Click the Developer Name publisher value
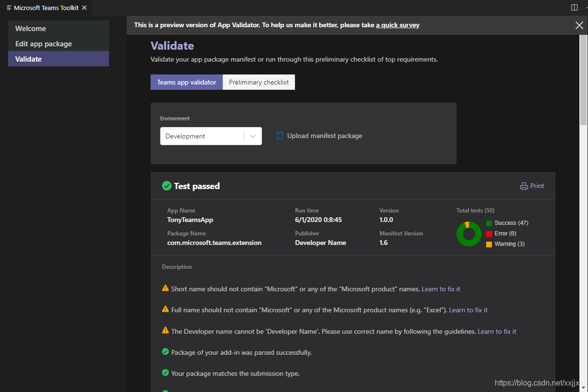This screenshot has height=392, width=588. tap(320, 243)
